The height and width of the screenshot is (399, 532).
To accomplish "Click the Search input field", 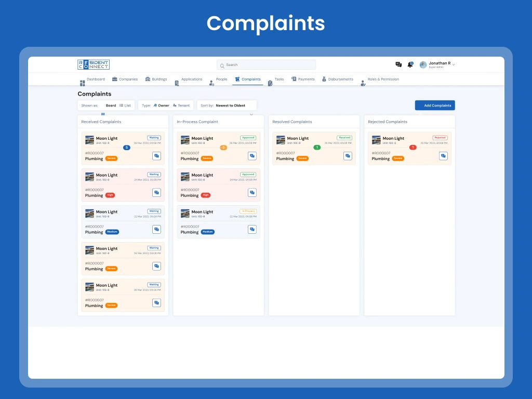I will 266,65.
